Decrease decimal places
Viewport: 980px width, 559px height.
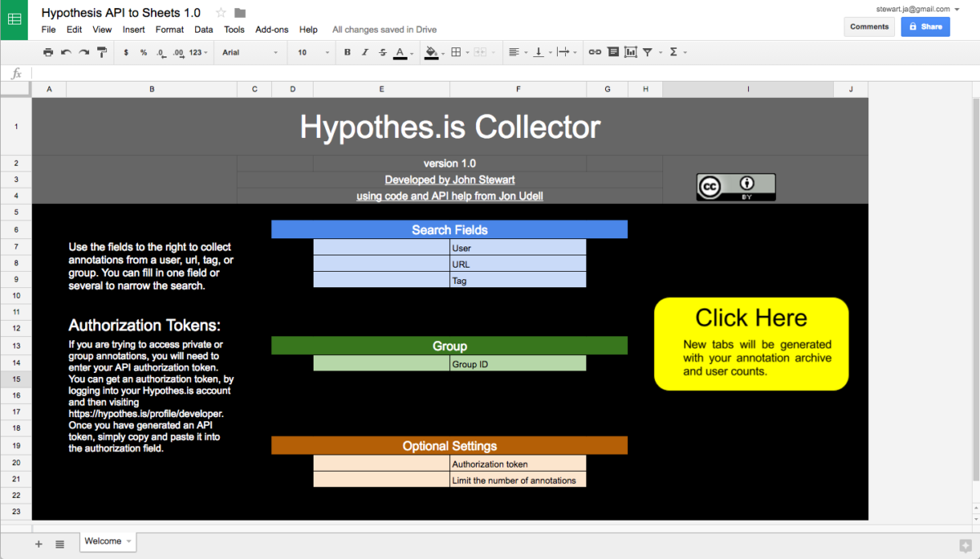click(160, 52)
